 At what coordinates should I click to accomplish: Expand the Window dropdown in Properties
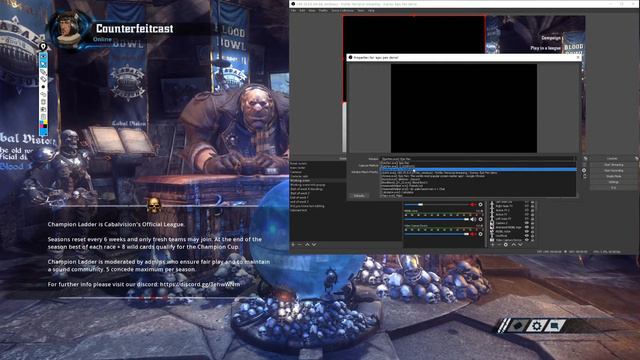click(478, 159)
